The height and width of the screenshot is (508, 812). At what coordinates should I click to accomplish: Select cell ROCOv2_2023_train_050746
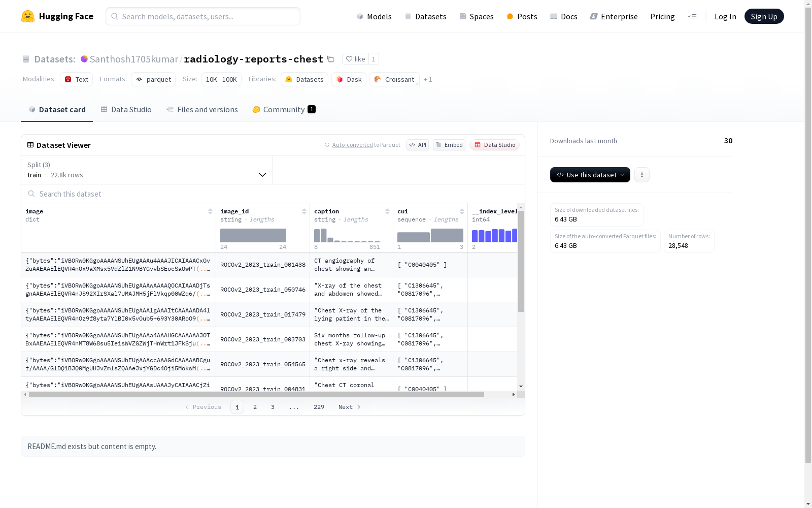pos(263,290)
